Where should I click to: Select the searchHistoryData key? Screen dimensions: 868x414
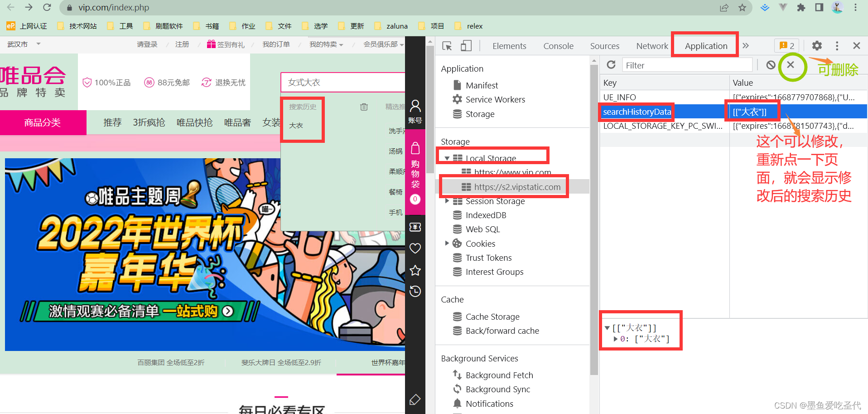pos(637,112)
